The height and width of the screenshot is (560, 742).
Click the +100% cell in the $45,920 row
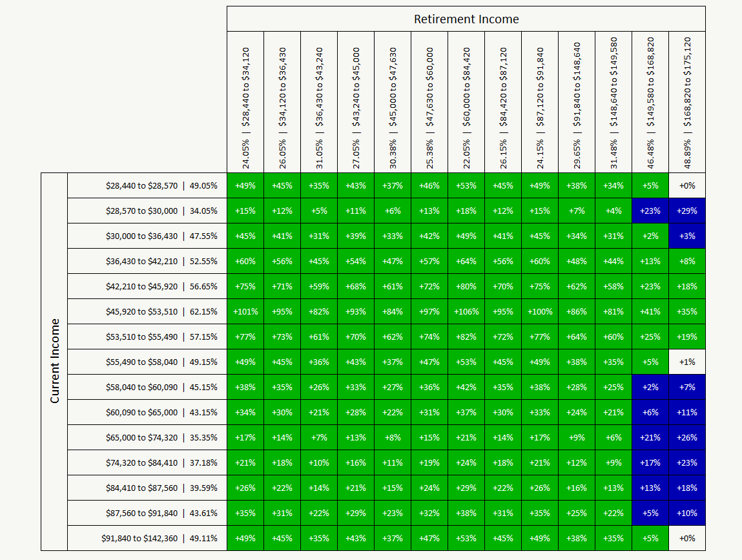pos(540,311)
